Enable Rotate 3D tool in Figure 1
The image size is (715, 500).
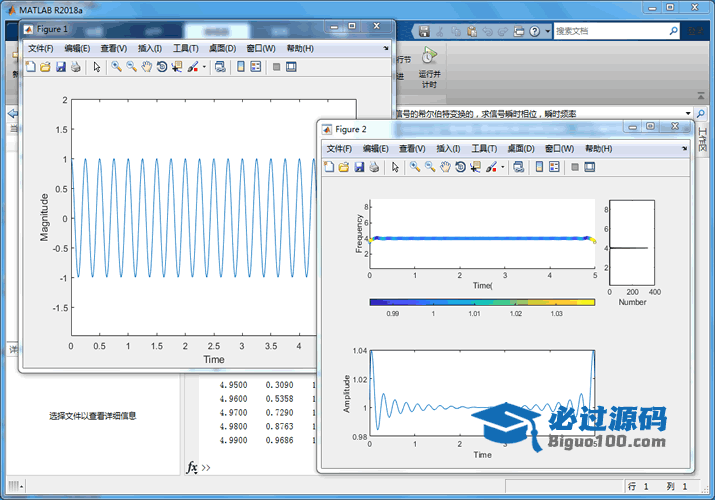[x=161, y=67]
